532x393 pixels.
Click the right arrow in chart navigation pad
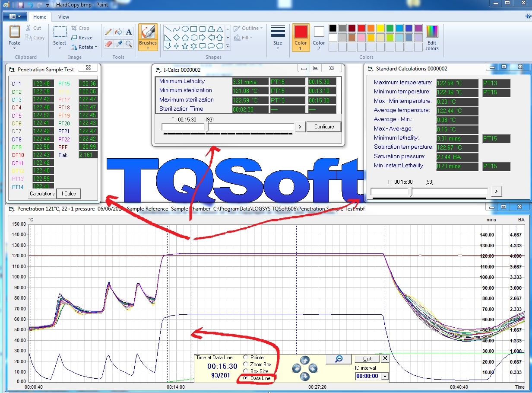[313, 368]
